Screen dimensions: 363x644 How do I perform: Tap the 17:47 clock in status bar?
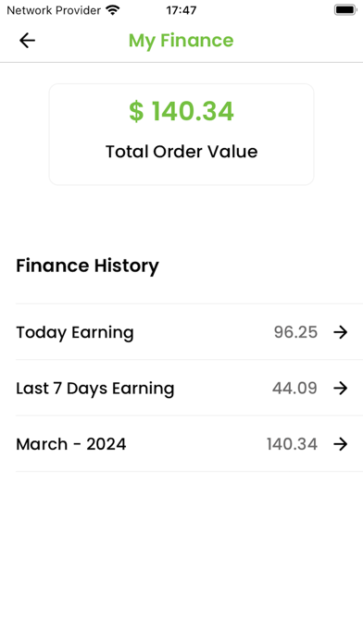click(x=181, y=10)
